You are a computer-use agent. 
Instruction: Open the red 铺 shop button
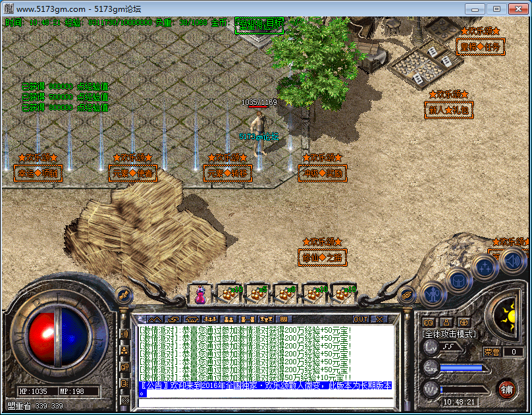pos(507,389)
